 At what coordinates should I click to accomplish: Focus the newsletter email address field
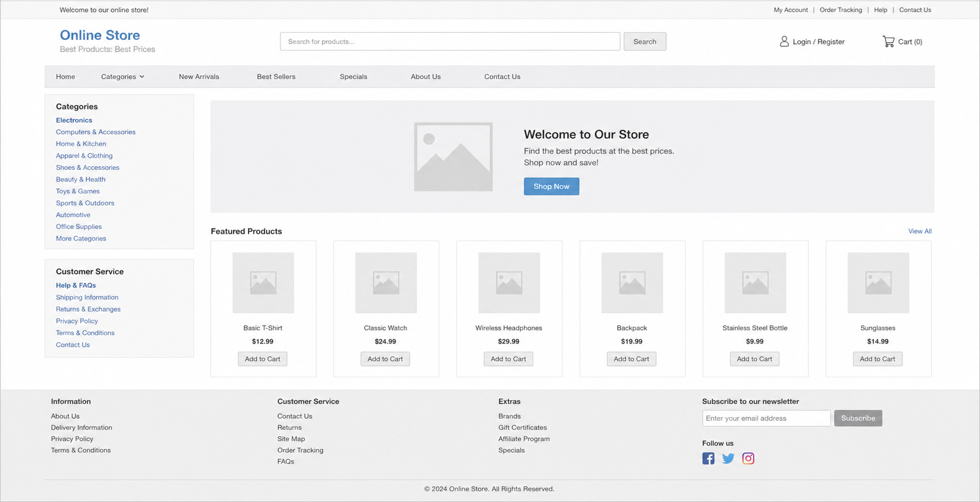766,418
